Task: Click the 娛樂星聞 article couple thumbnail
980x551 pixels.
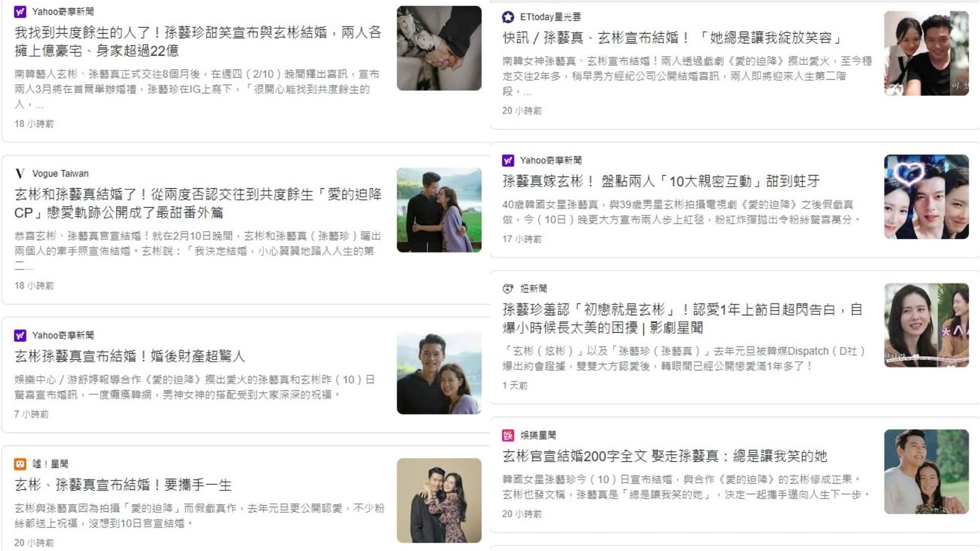Action: point(926,471)
